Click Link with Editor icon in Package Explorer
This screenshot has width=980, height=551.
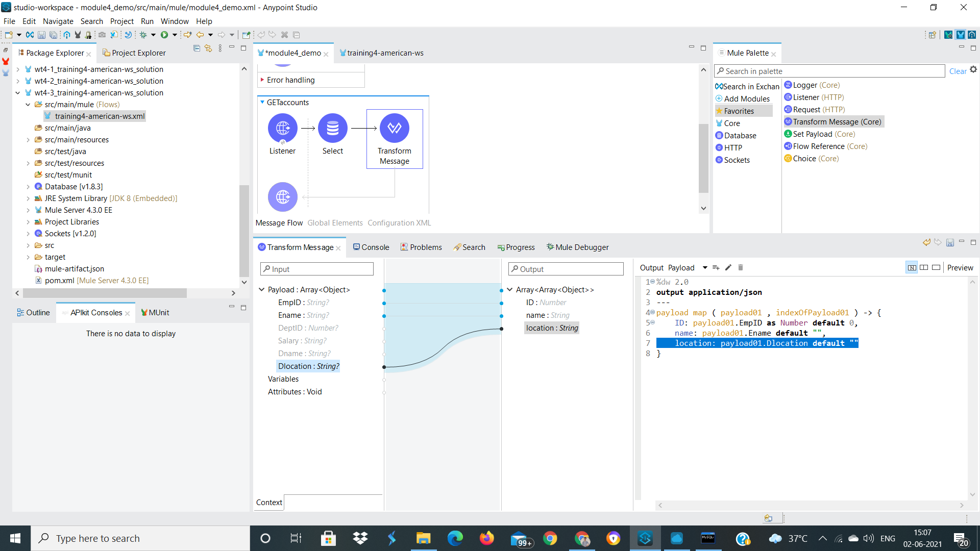[208, 48]
